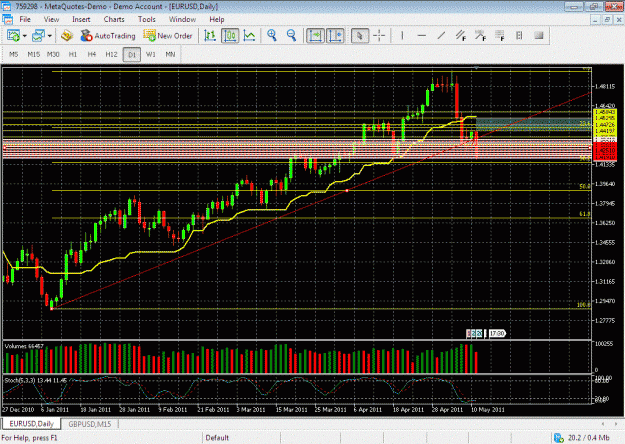The image size is (625, 444).
Task: Open the File menu
Action: 25,19
